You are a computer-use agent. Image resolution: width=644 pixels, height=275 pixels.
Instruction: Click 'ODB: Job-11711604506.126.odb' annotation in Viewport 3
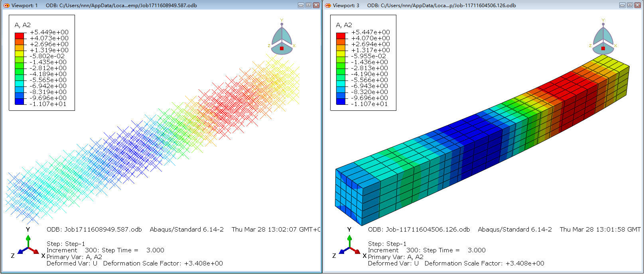click(x=419, y=230)
